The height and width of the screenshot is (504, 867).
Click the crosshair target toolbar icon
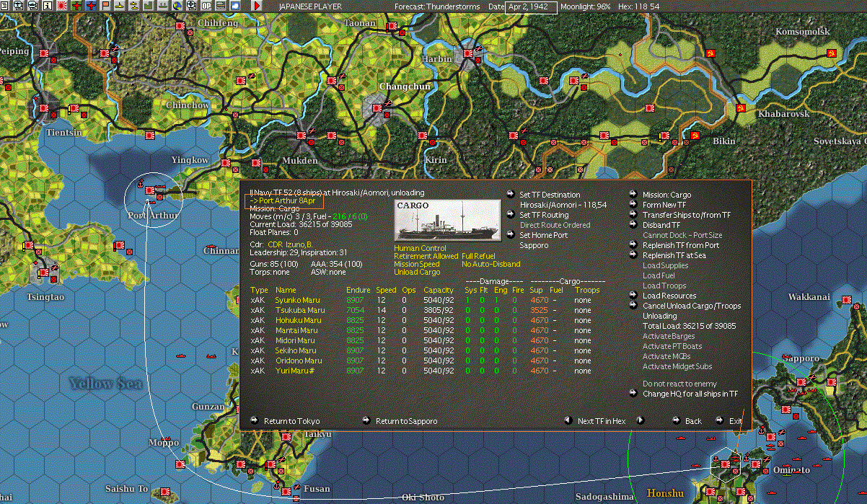coord(191,6)
